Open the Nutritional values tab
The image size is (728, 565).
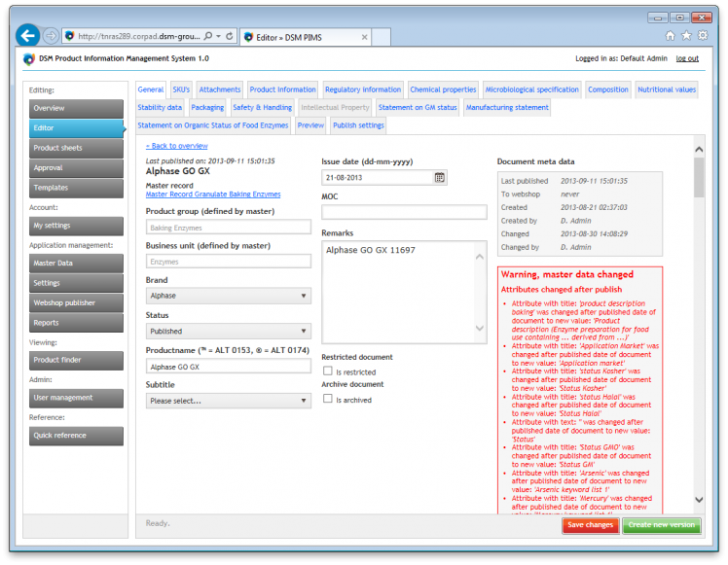coord(667,89)
